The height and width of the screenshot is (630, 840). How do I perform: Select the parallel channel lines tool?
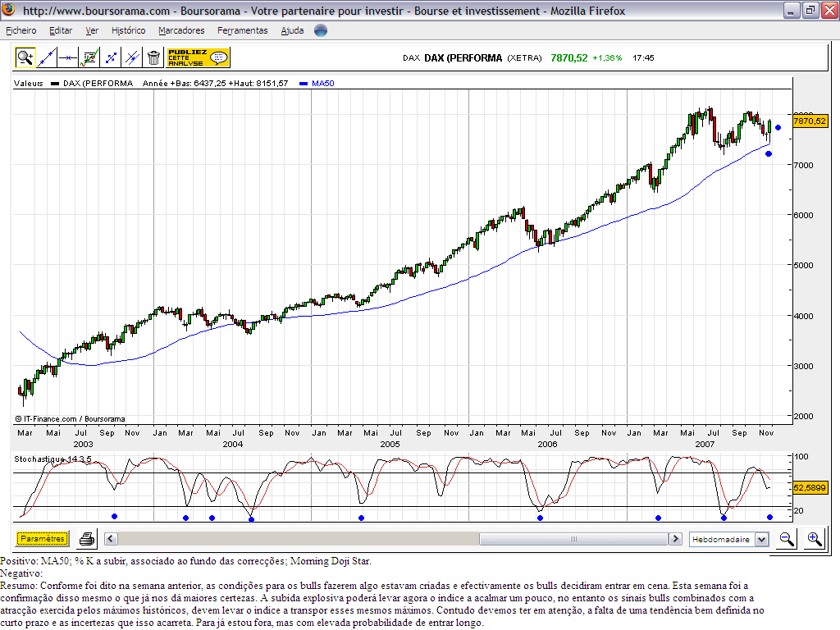(132, 57)
